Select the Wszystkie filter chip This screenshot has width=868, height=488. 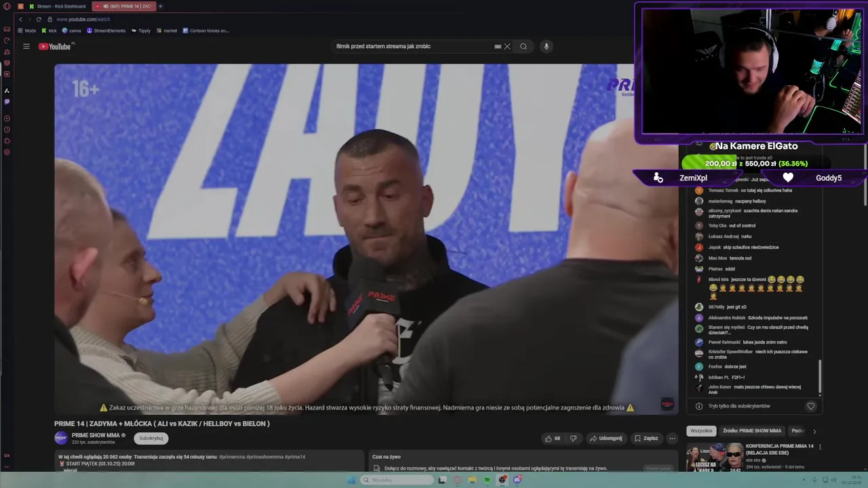coord(701,430)
